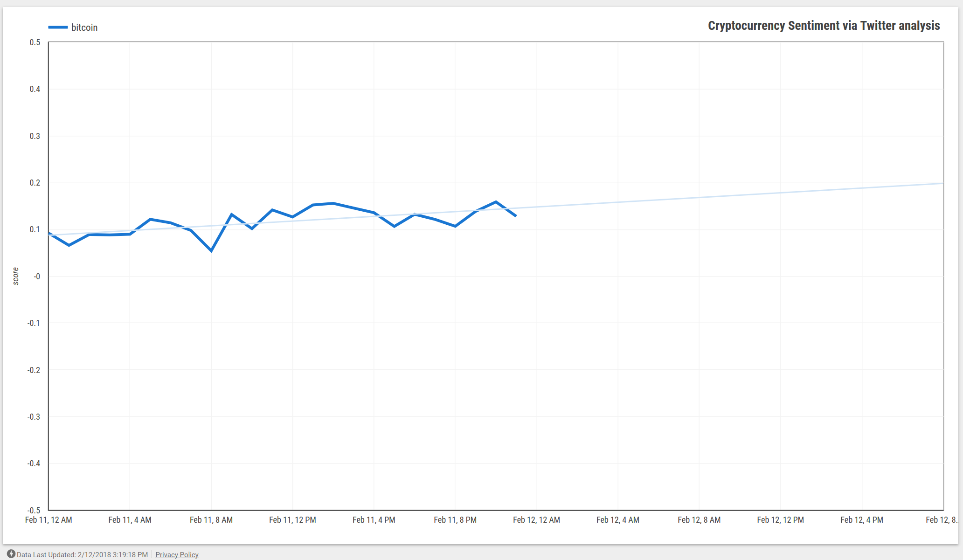Click the -0.5 y-axis value
Screen dimensions: 963x560
[x=34, y=511]
